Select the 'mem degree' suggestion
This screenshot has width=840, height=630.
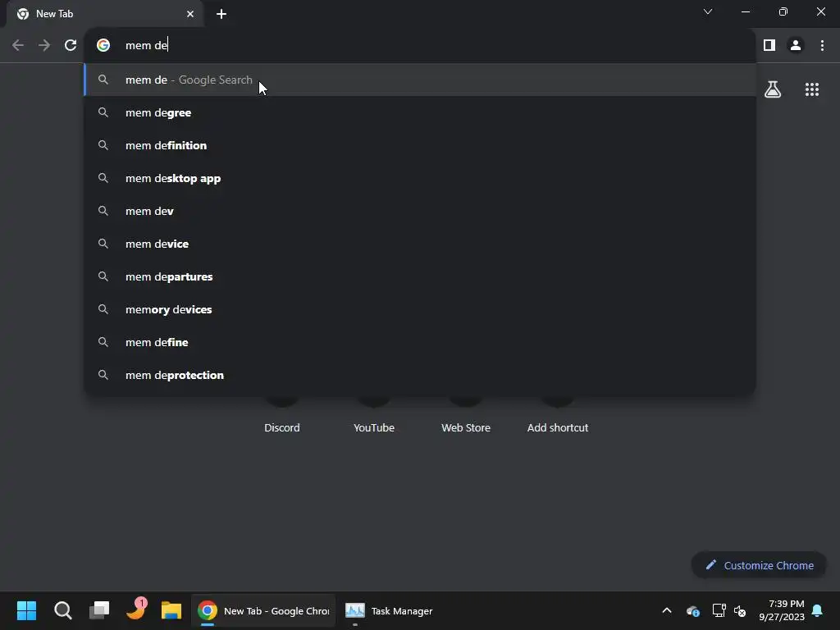tap(420, 112)
